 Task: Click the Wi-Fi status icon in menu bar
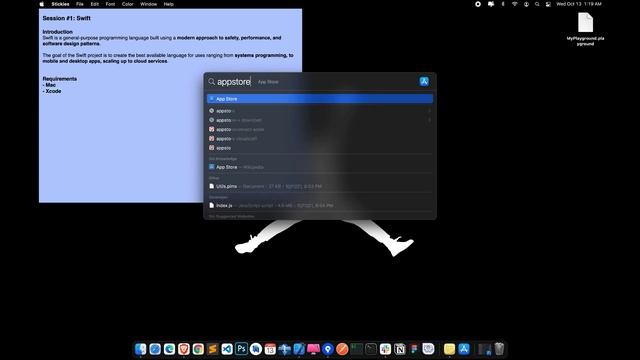tap(514, 4)
